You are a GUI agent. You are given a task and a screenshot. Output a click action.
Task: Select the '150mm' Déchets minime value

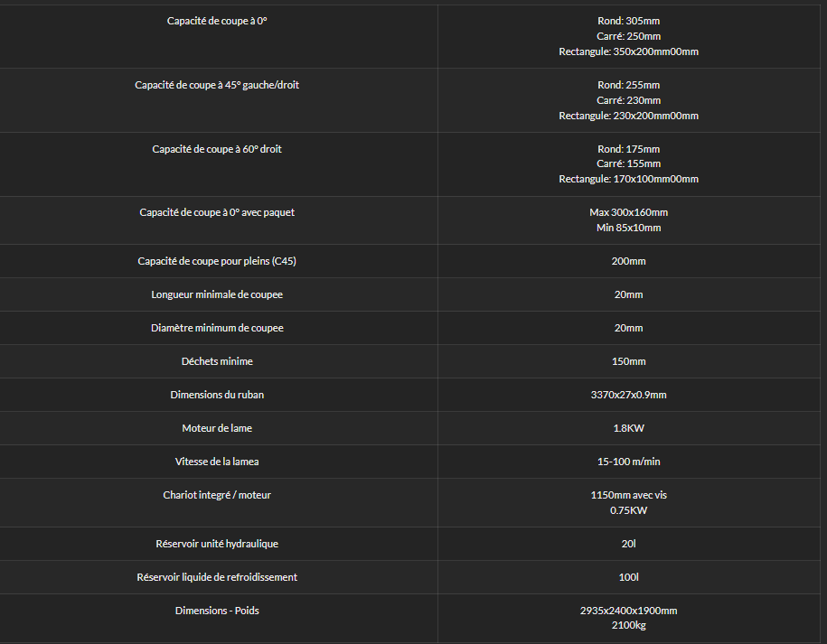click(x=628, y=361)
